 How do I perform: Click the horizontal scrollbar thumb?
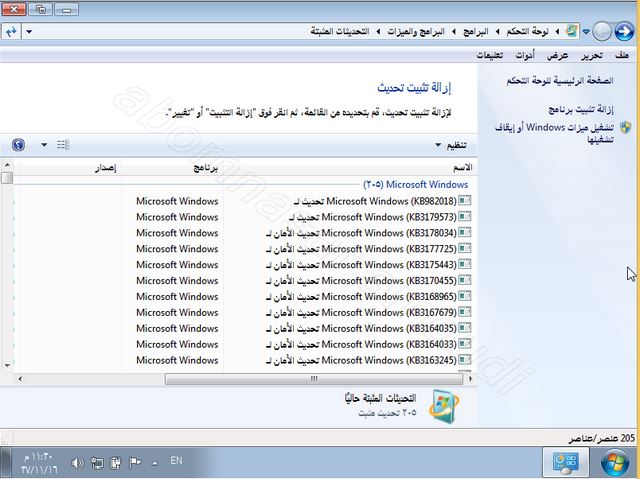313,379
